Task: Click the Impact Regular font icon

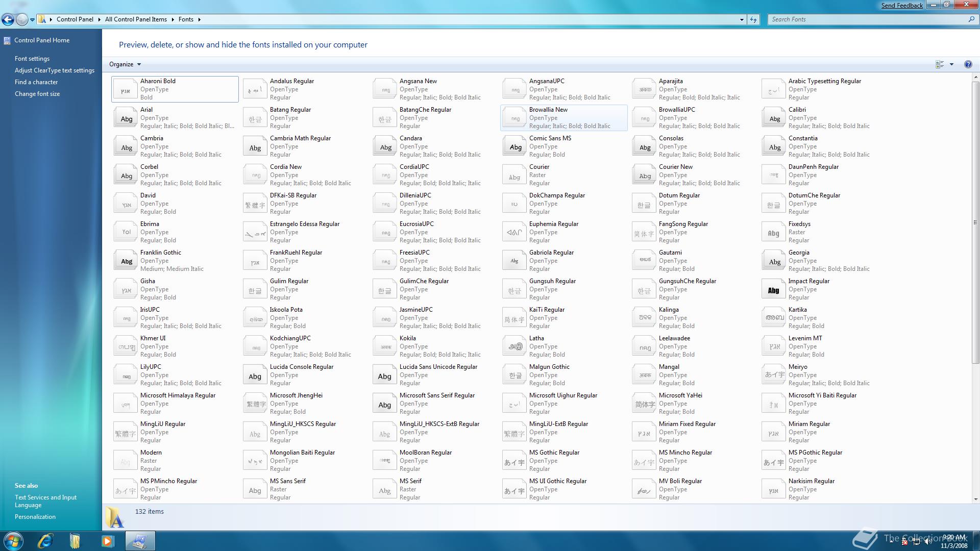Action: [x=774, y=289]
